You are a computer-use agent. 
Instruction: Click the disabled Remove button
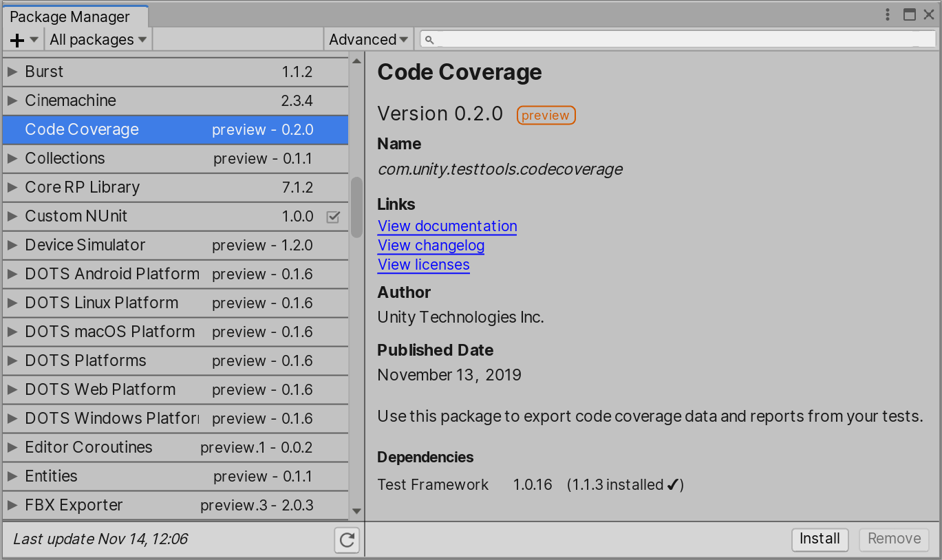(x=894, y=539)
